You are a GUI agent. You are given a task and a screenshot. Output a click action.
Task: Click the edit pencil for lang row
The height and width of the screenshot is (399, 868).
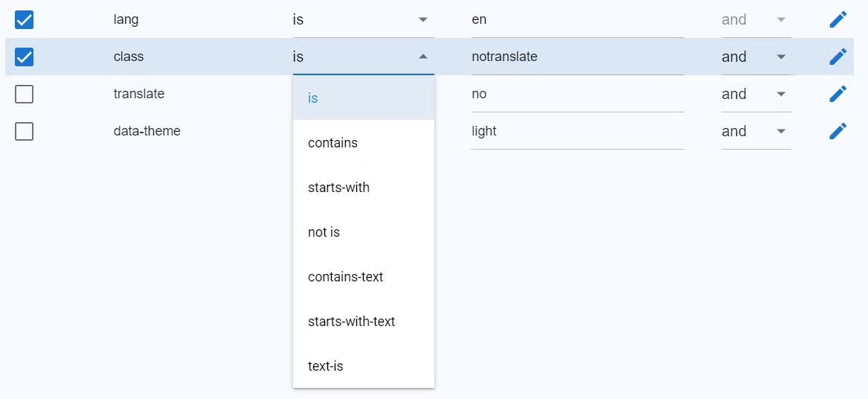pyautogui.click(x=838, y=20)
